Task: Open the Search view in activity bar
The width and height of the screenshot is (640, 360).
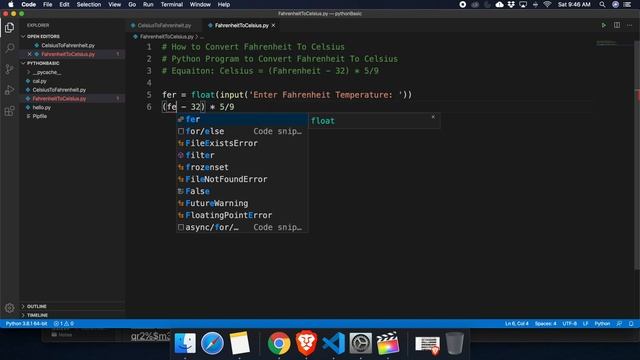Action: (x=9, y=48)
